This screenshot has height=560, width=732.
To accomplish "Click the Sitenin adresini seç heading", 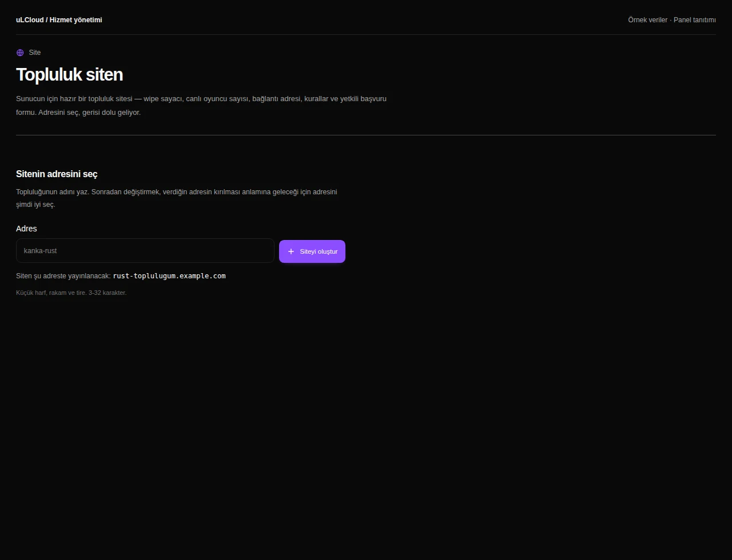I will [57, 174].
